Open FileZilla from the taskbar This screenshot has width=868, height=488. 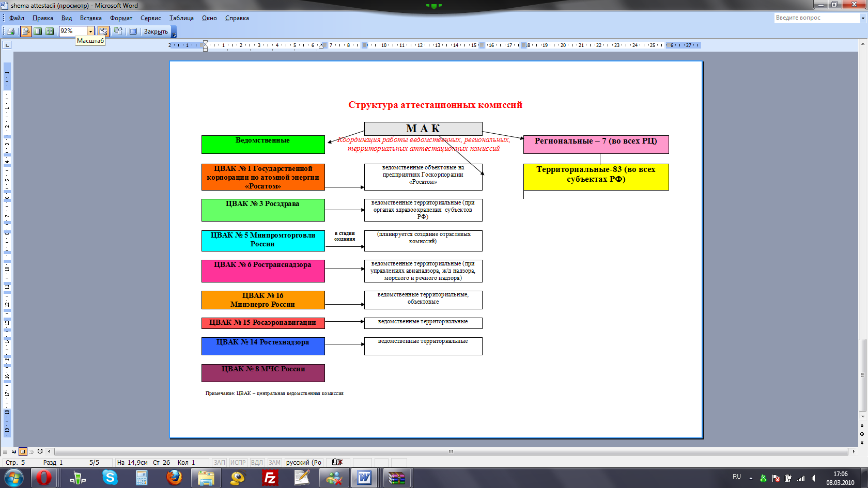coord(270,478)
